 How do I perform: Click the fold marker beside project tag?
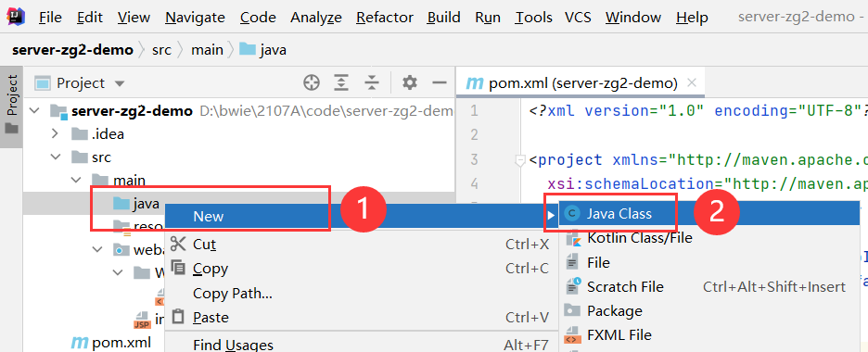520,160
